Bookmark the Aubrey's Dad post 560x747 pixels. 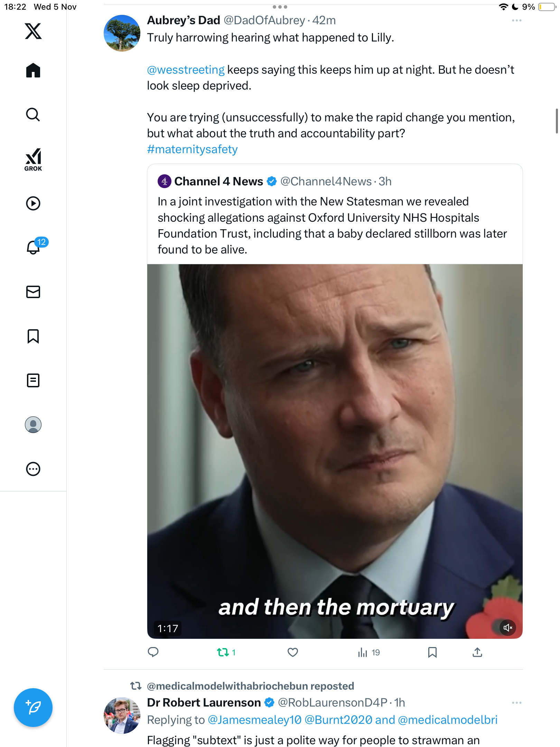click(x=432, y=652)
